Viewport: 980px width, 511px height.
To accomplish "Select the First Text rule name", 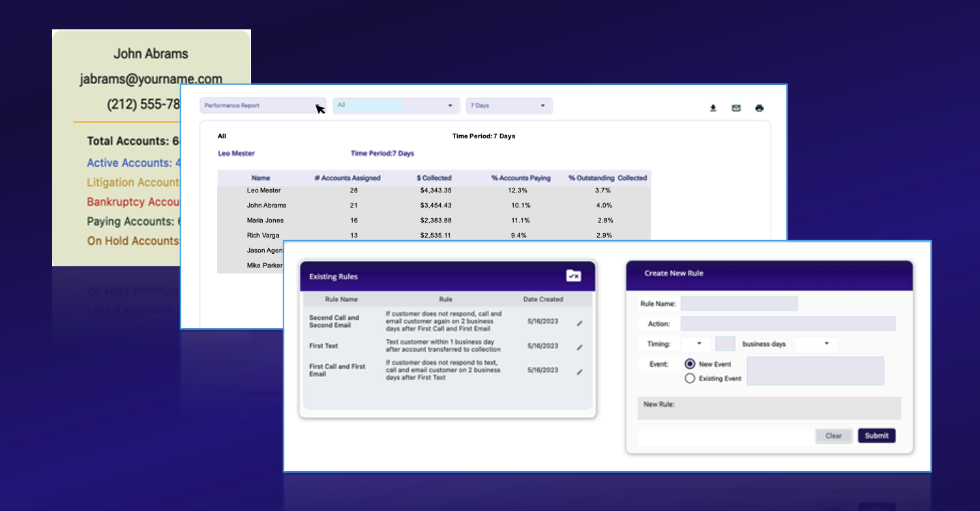I will 323,346.
